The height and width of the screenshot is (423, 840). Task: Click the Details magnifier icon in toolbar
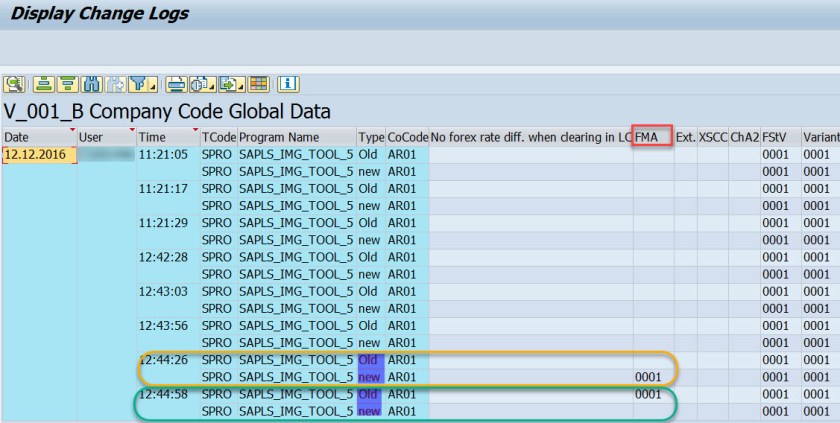click(15, 83)
